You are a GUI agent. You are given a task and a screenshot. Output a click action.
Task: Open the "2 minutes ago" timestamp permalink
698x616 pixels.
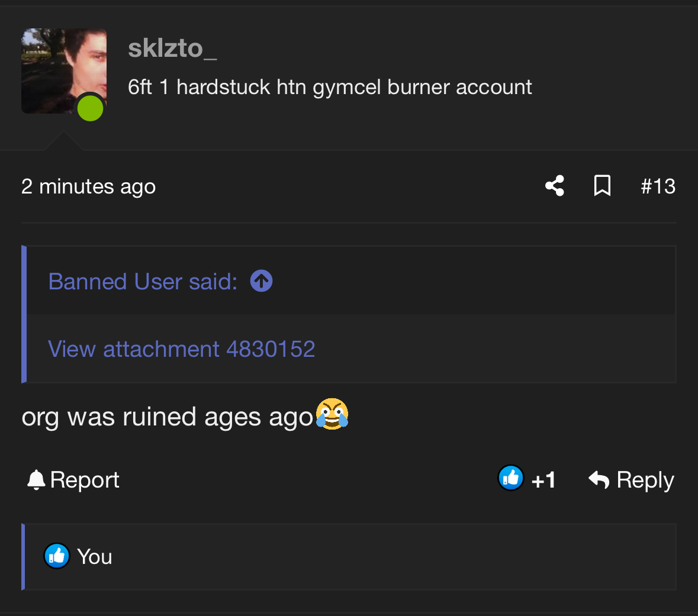point(88,186)
